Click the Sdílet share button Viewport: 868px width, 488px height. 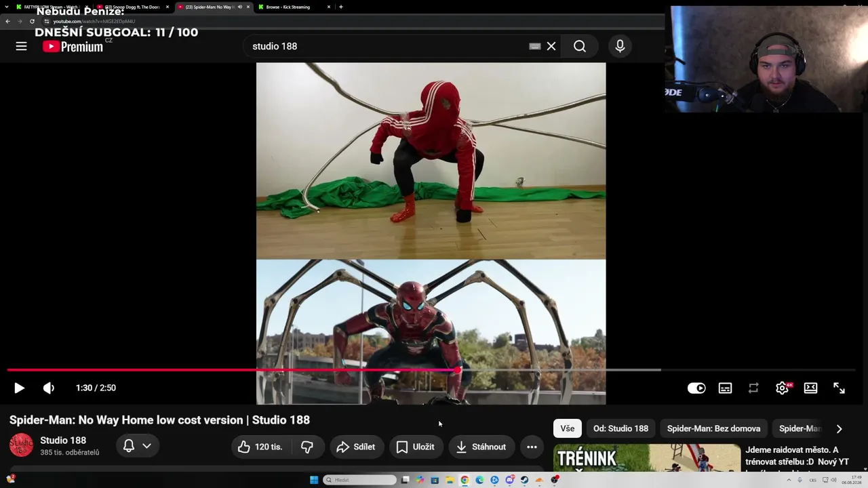pos(356,447)
